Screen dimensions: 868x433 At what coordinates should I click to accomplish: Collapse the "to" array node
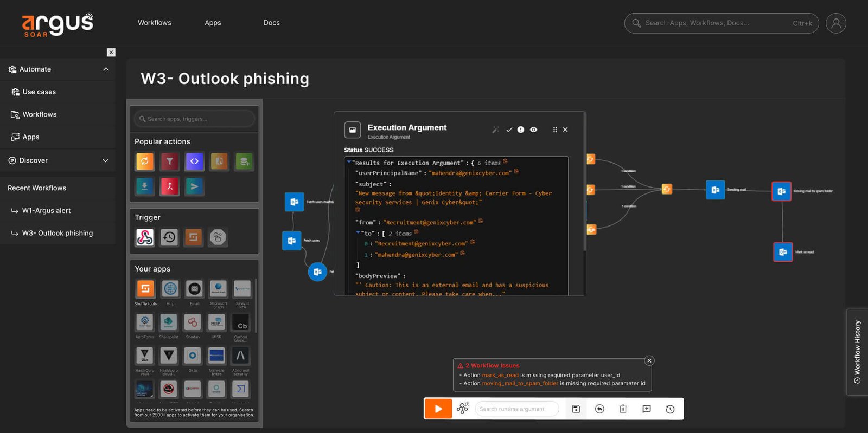(358, 233)
